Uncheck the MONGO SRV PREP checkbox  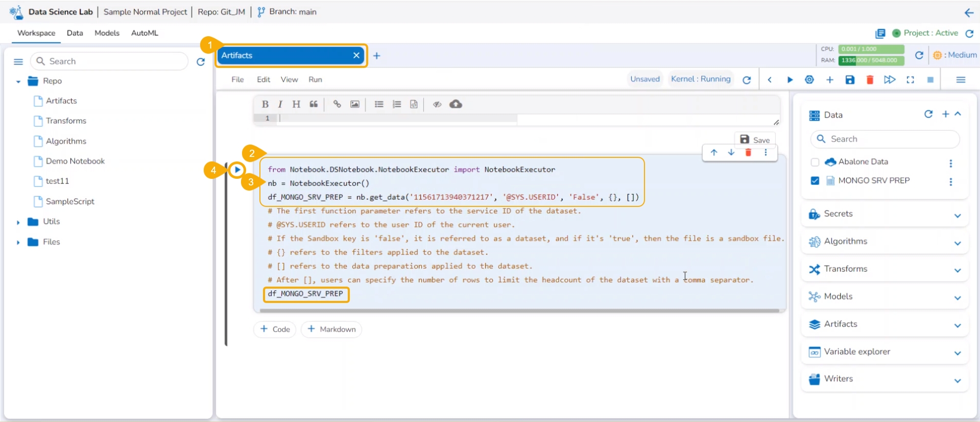(815, 181)
